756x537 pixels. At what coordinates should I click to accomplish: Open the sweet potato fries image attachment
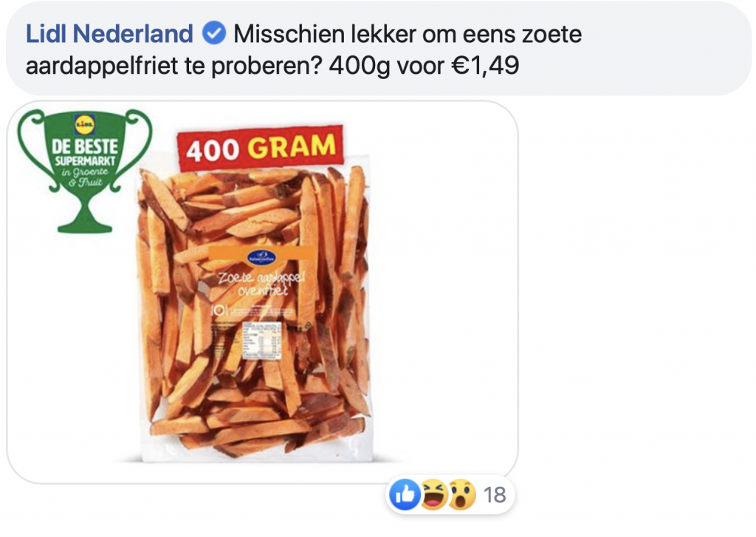coord(262,292)
